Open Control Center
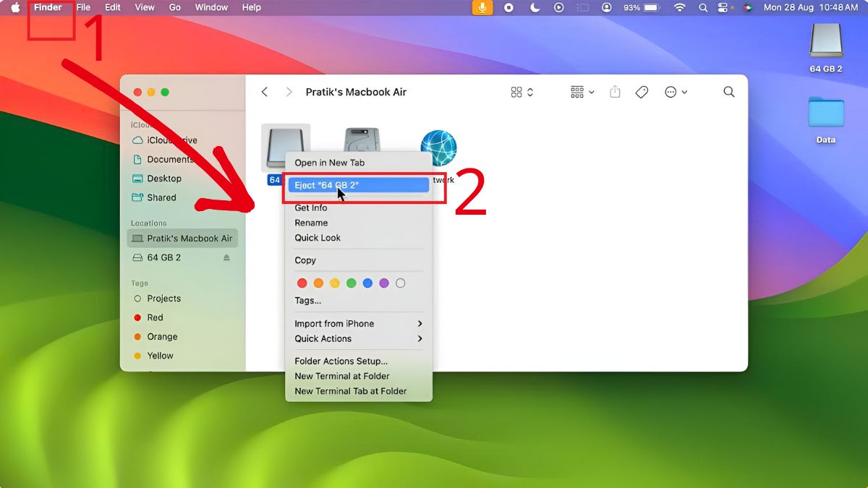 point(723,7)
